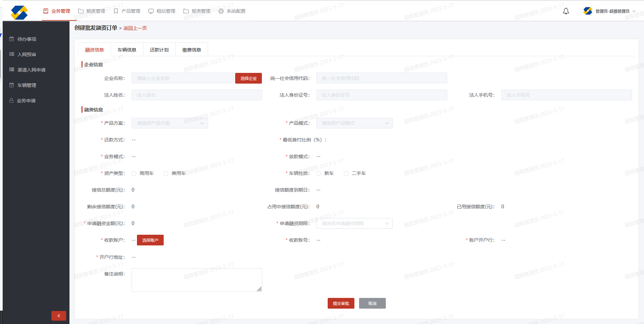
Task: Switch to the 车辆信息 tab
Action: pos(127,50)
